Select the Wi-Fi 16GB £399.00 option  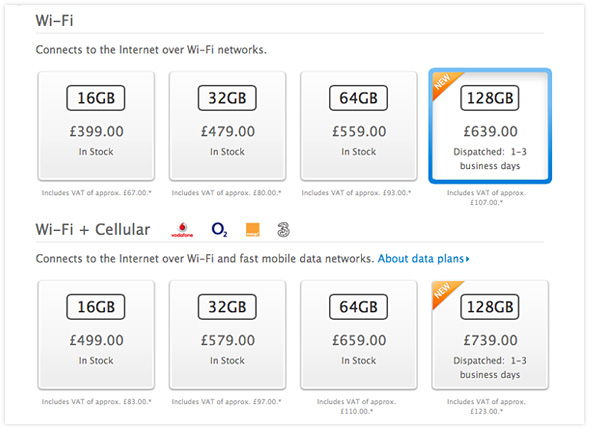tap(96, 126)
